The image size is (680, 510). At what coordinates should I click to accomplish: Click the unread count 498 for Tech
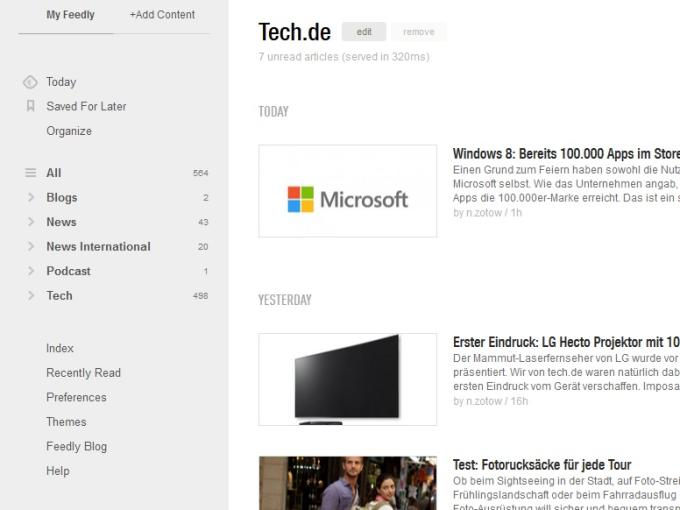(201, 296)
